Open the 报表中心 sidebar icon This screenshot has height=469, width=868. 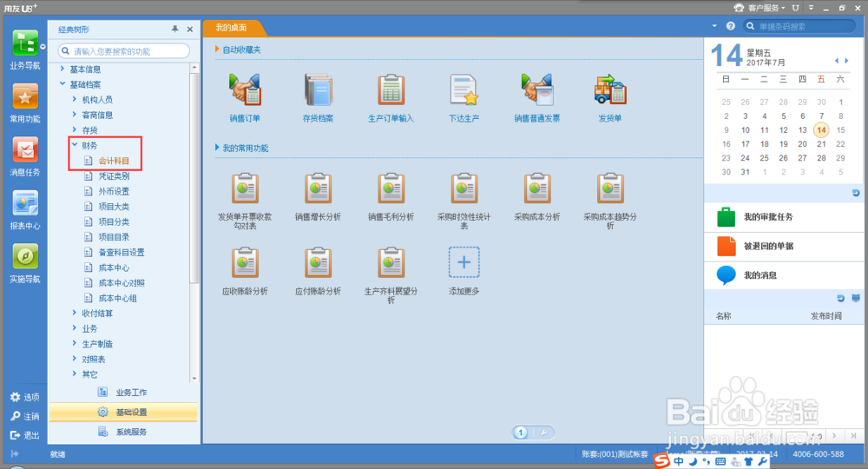click(25, 204)
